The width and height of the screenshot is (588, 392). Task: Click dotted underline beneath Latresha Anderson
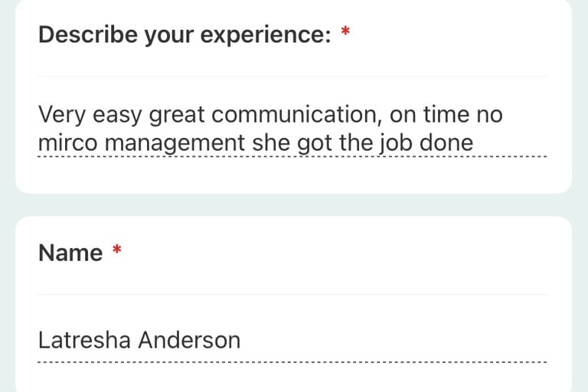(292, 362)
